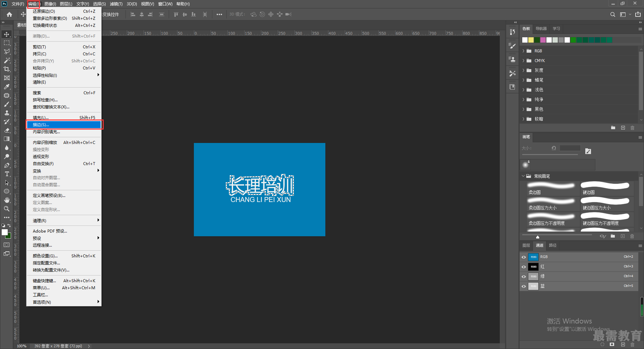Open the 图像(I) menu
The width and height of the screenshot is (644, 349).
click(x=50, y=4)
